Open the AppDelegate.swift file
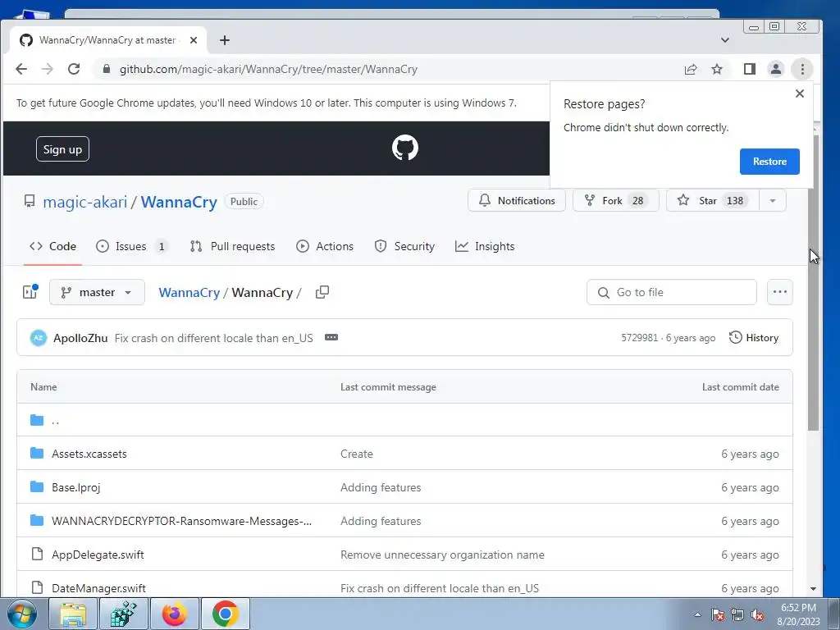The width and height of the screenshot is (840, 630). click(x=98, y=555)
